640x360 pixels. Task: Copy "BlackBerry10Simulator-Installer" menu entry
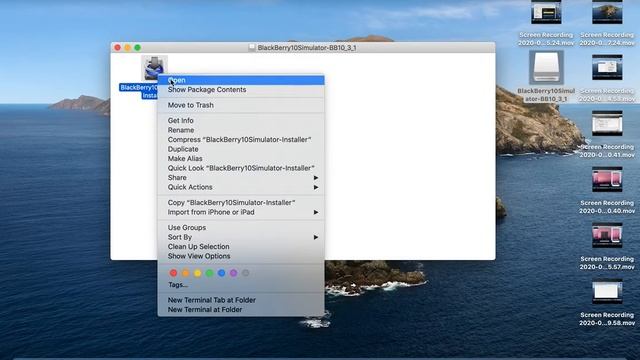coord(241,203)
